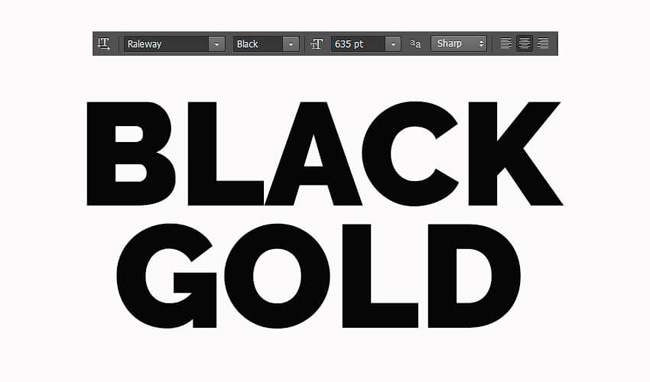Open the font family dropdown arrow
The width and height of the screenshot is (650, 382).
coord(216,44)
